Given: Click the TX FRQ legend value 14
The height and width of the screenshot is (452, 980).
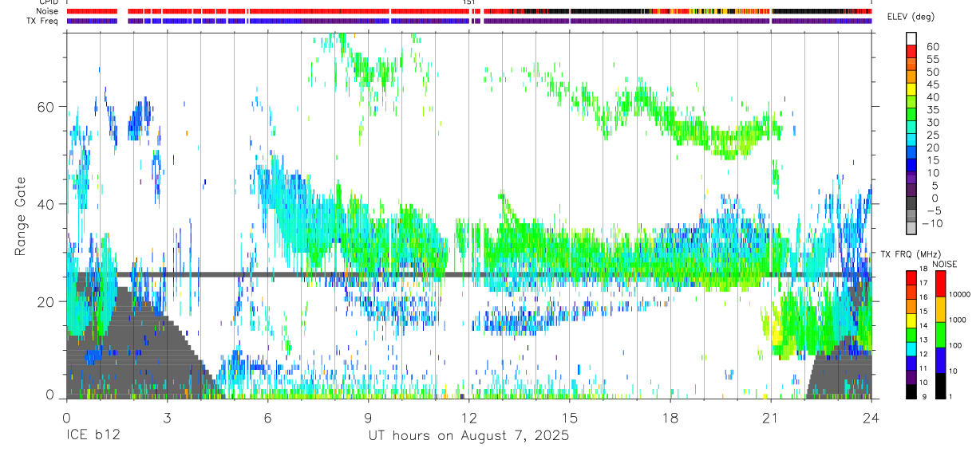Looking at the screenshot, I should [x=923, y=325].
